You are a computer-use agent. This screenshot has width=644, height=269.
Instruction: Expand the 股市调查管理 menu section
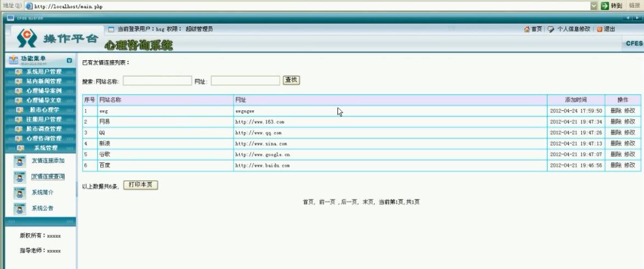click(40, 129)
